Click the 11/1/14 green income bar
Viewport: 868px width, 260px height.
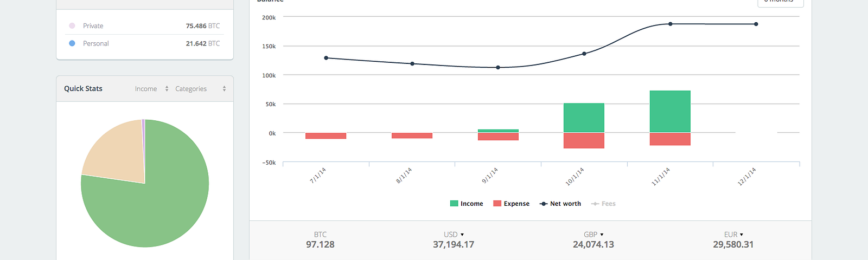pyautogui.click(x=670, y=112)
